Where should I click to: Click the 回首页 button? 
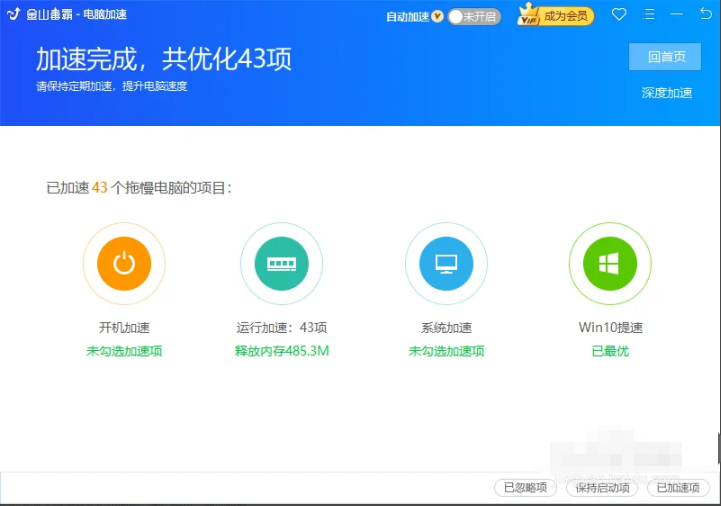tap(665, 57)
